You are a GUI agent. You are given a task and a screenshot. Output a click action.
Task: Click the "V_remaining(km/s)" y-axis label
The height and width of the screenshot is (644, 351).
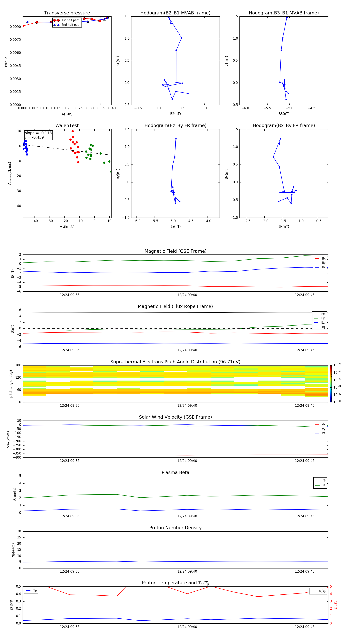click(x=10, y=173)
